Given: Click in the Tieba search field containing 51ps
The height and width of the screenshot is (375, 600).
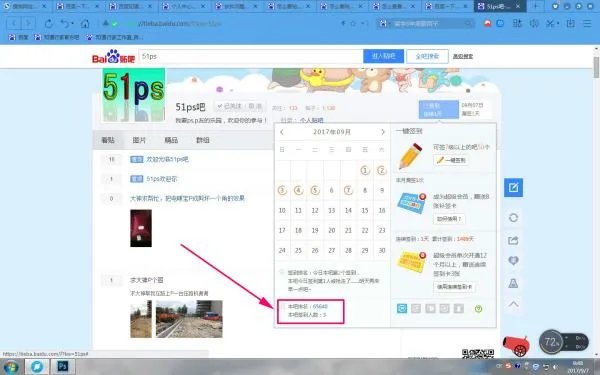Looking at the screenshot, I should coord(251,56).
